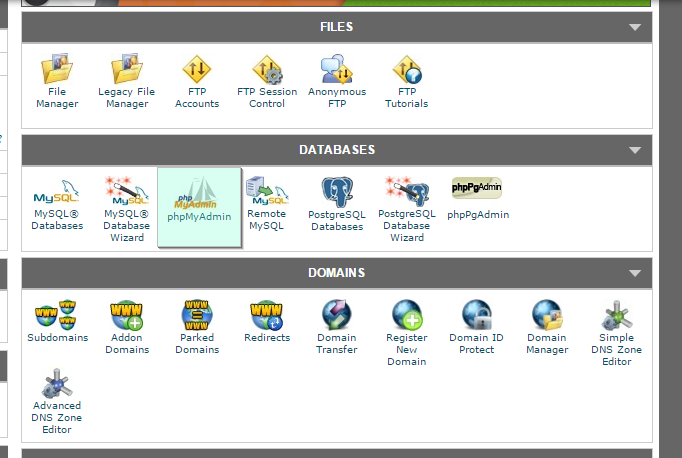Screen dimensions: 682x458
Task: Open MySQL Database Wizard
Action: coord(127,190)
